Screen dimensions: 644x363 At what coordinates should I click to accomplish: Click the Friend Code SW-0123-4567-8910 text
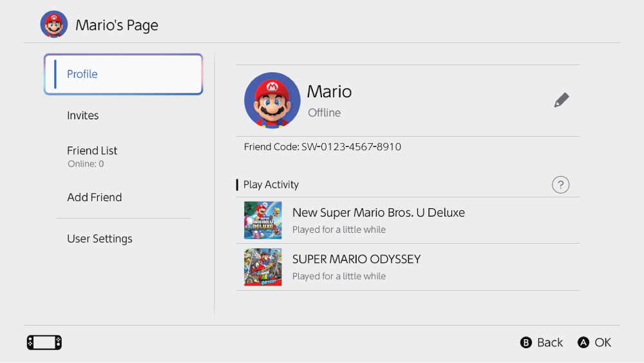coord(323,147)
